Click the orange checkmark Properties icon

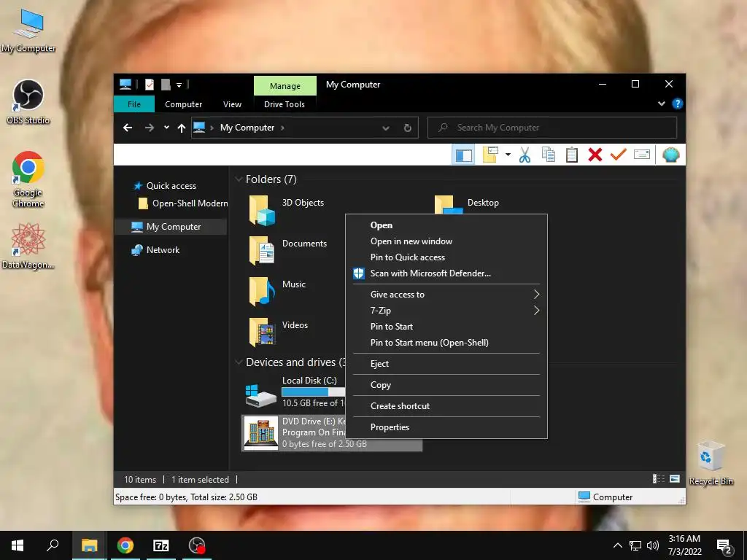[x=618, y=155]
